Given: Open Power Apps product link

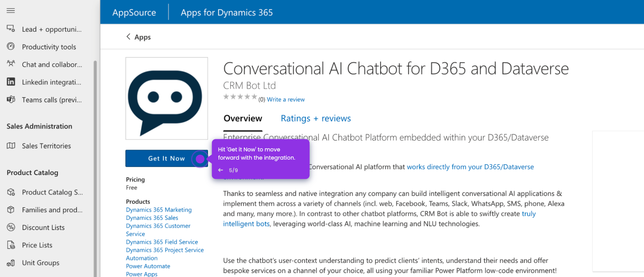Looking at the screenshot, I should pos(142,274).
